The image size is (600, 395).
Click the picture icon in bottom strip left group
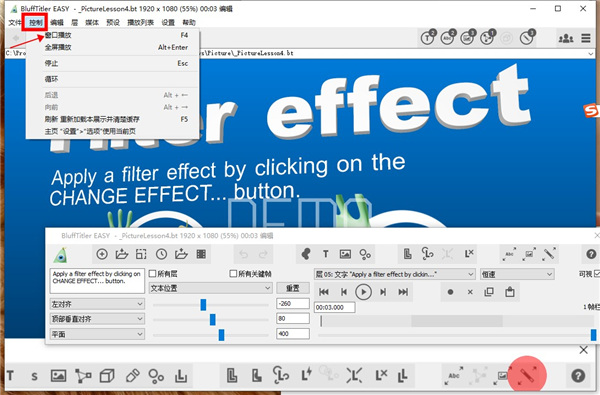pos(59,376)
